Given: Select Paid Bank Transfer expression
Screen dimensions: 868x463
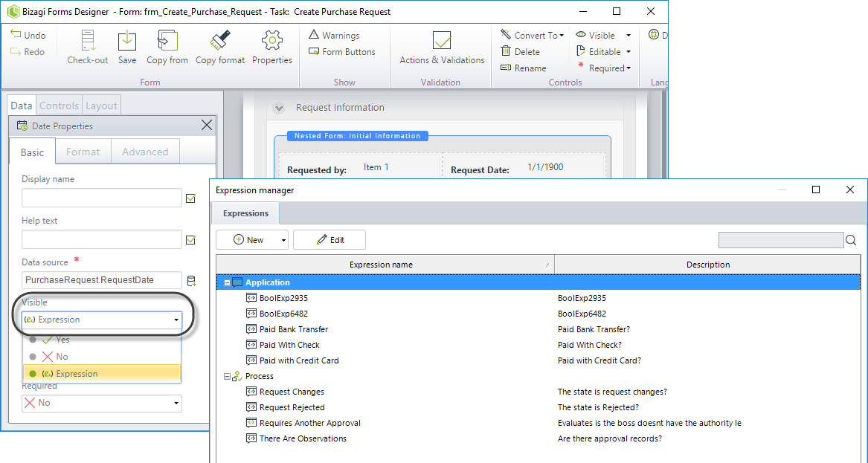Looking at the screenshot, I should click(x=293, y=329).
